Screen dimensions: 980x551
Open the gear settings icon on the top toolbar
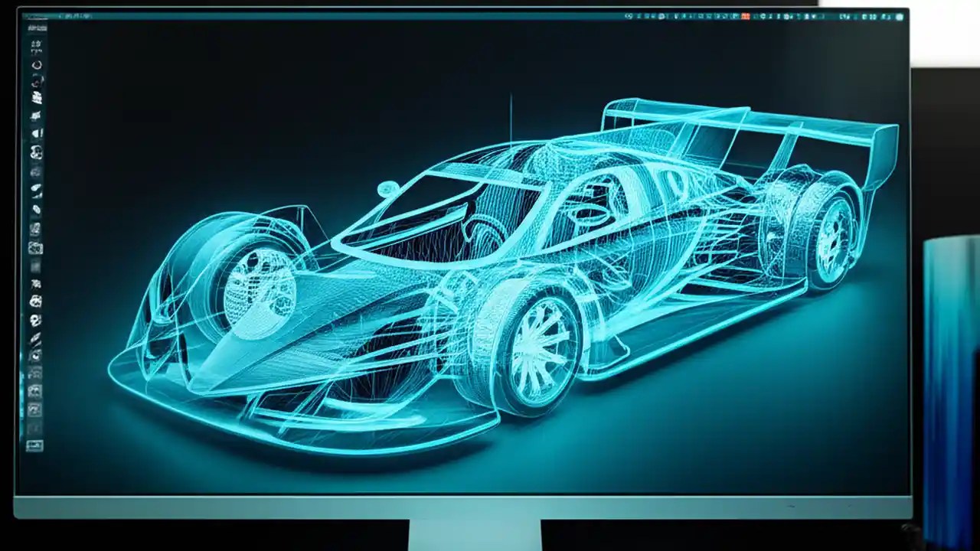pos(763,15)
